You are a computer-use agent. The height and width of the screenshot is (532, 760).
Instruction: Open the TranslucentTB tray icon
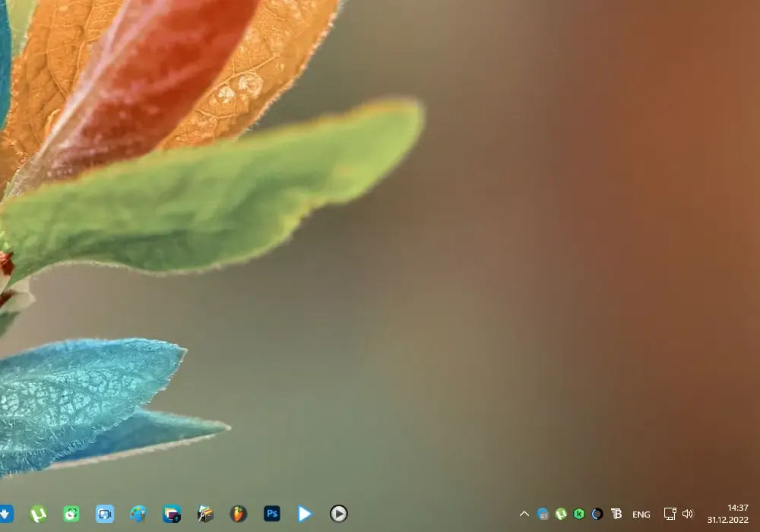click(616, 514)
